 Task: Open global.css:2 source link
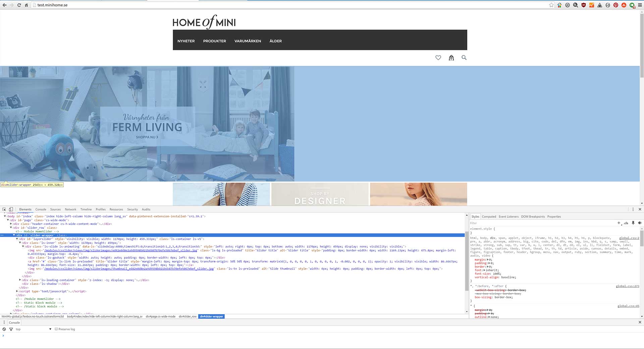(629, 238)
